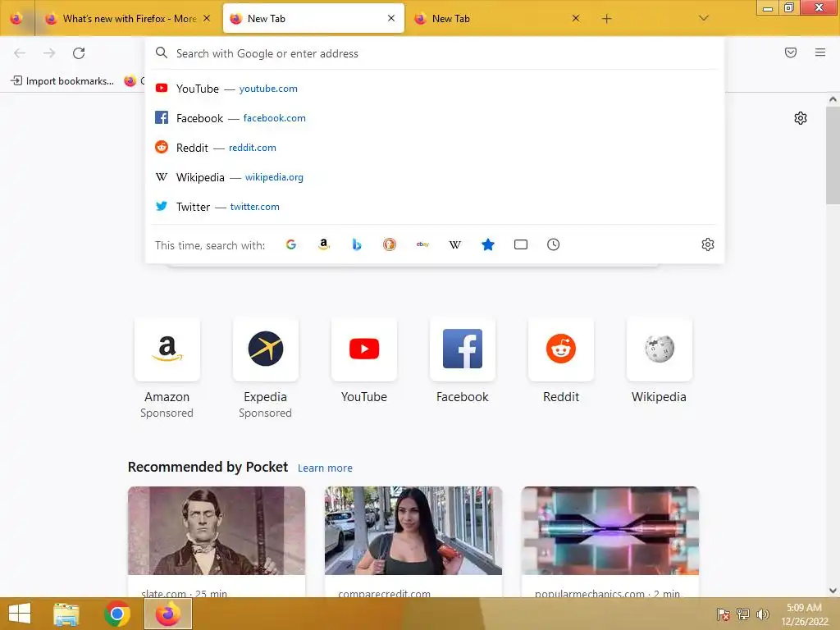840x630 pixels.
Task: Choose Reddit reddit.com suggestion
Action: coord(435,148)
